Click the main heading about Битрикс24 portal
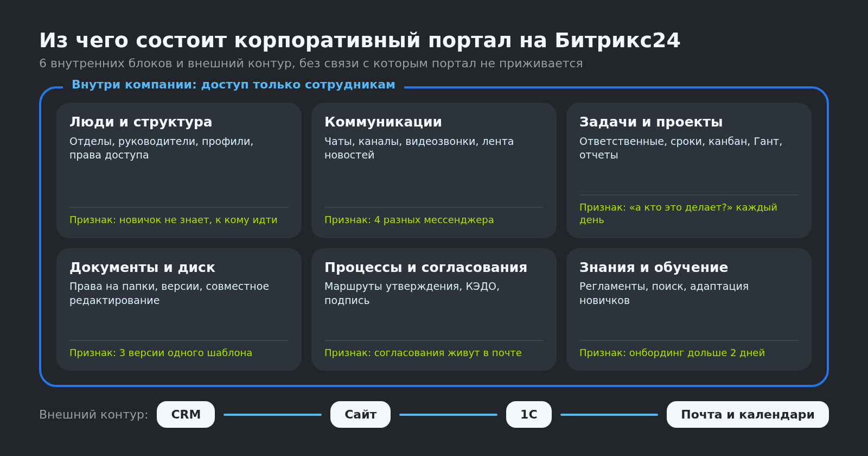868x456 pixels. [360, 41]
